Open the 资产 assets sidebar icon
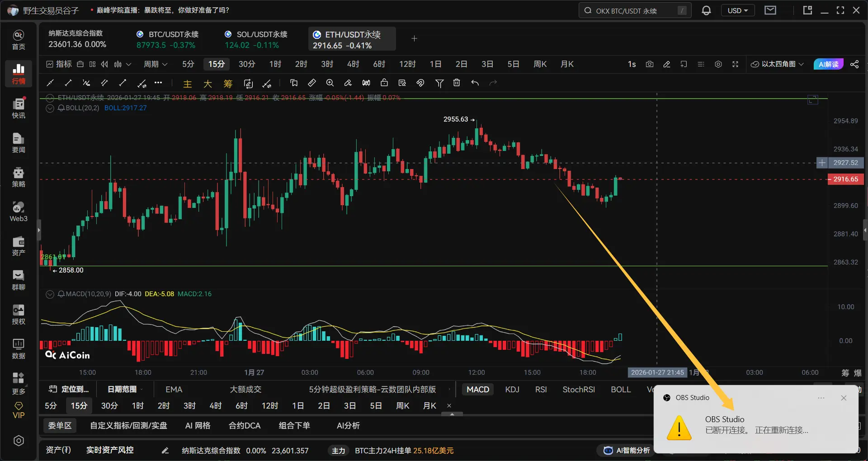The image size is (868, 461). (19, 246)
